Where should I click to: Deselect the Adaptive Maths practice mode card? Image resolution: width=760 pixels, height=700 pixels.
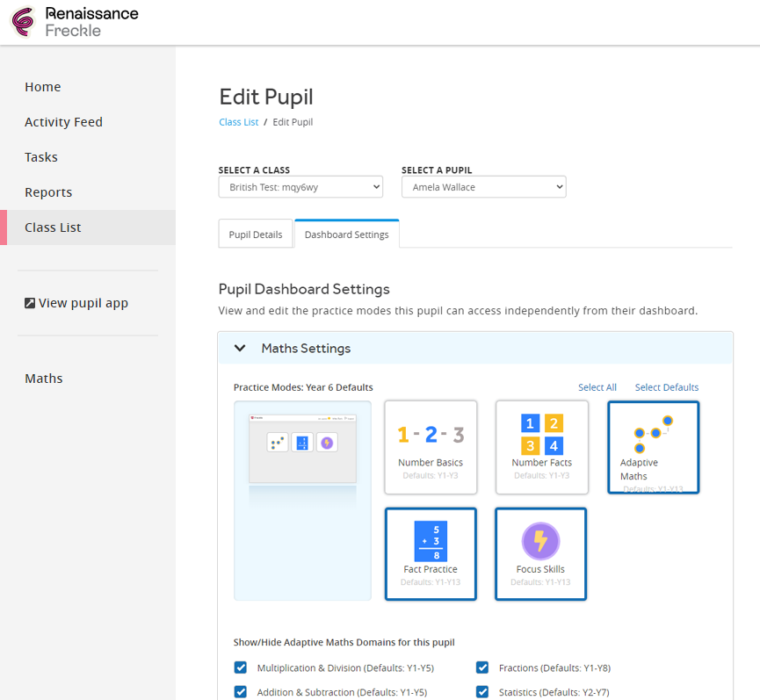point(654,447)
